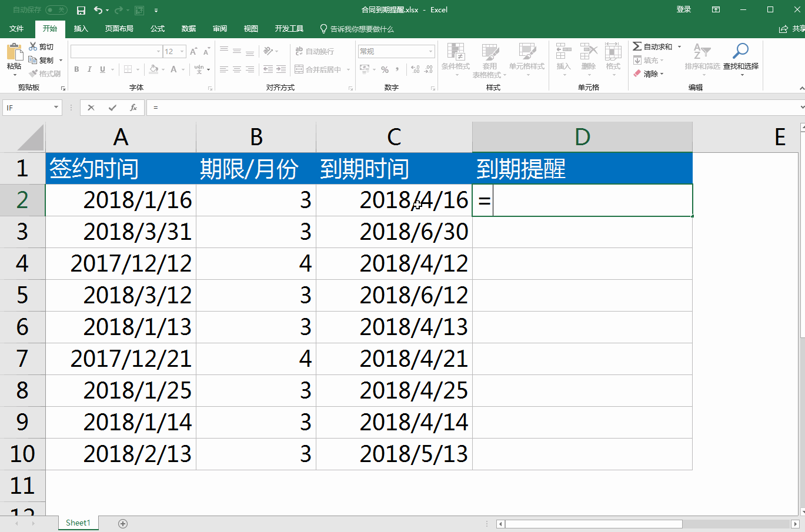Image resolution: width=805 pixels, height=532 pixels.
Task: Switch to the 审阅 Review tab
Action: [220, 29]
